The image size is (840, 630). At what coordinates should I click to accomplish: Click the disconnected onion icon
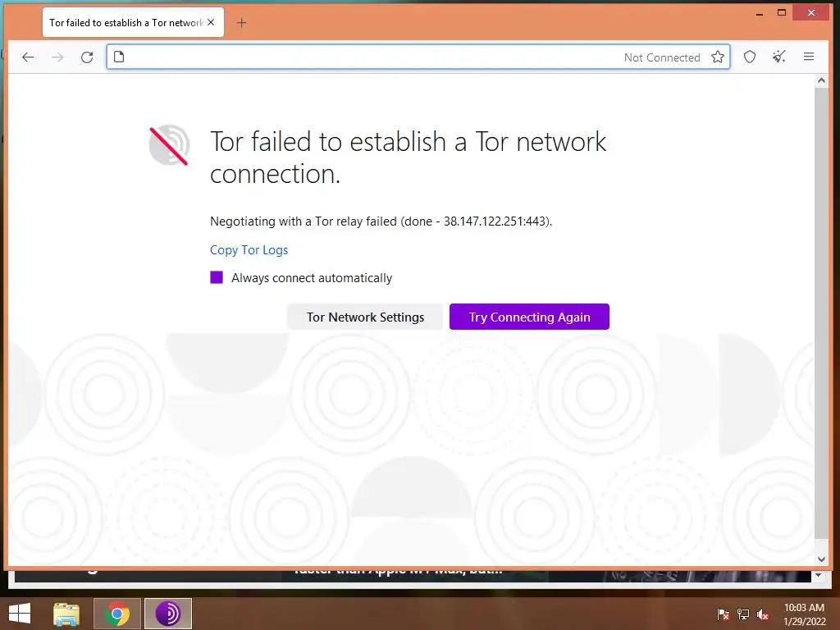[169, 146]
